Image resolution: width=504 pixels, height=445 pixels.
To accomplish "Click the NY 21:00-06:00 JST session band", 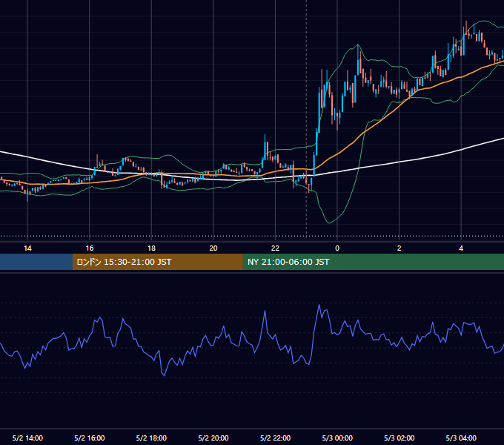I will (373, 262).
